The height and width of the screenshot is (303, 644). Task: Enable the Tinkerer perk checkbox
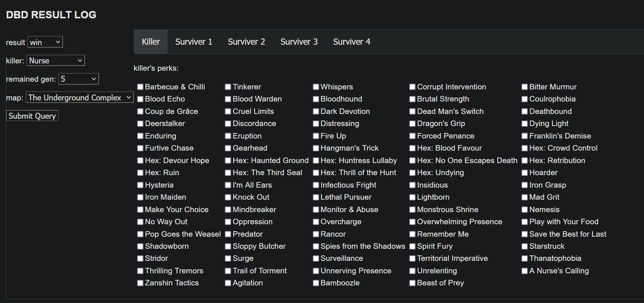(x=228, y=87)
